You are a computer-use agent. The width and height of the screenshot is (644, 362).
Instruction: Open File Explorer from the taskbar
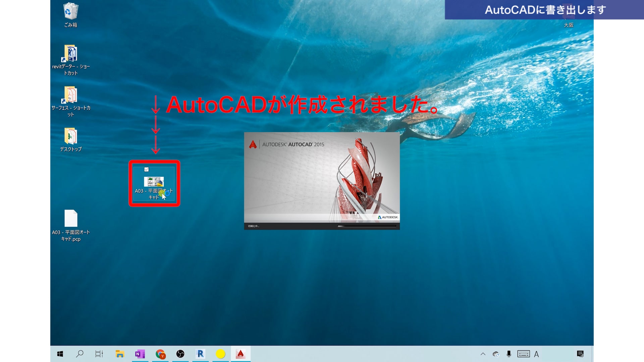click(120, 354)
